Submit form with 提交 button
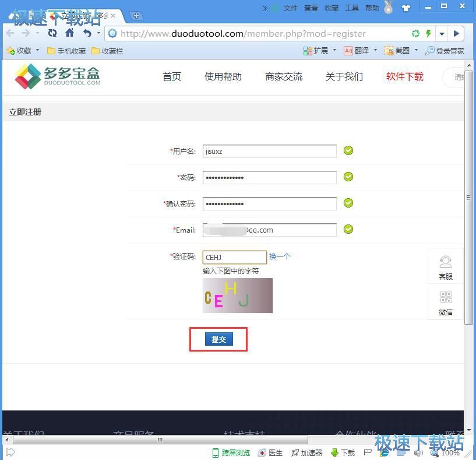The width and height of the screenshot is (476, 460). [219, 339]
